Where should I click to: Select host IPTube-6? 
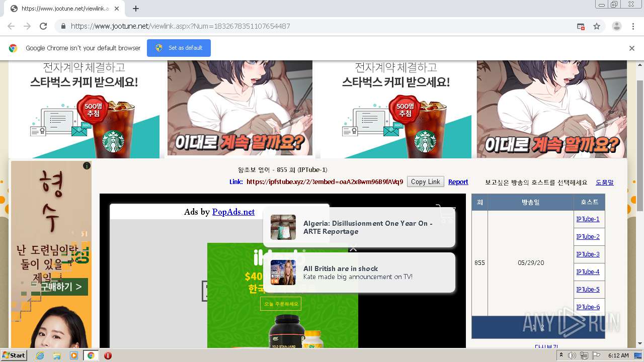pos(588,307)
